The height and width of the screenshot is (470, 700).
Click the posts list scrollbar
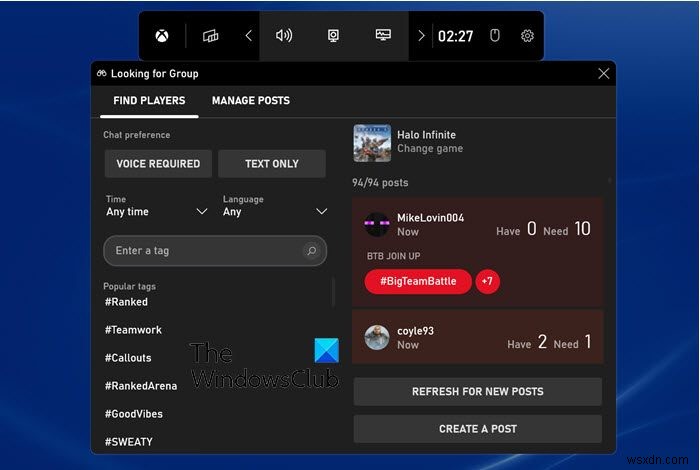point(609,180)
